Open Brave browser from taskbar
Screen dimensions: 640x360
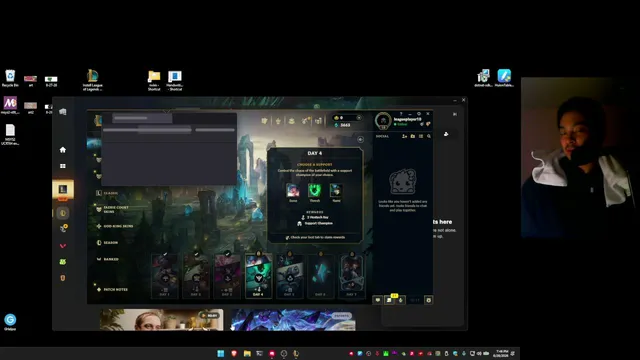[234, 353]
